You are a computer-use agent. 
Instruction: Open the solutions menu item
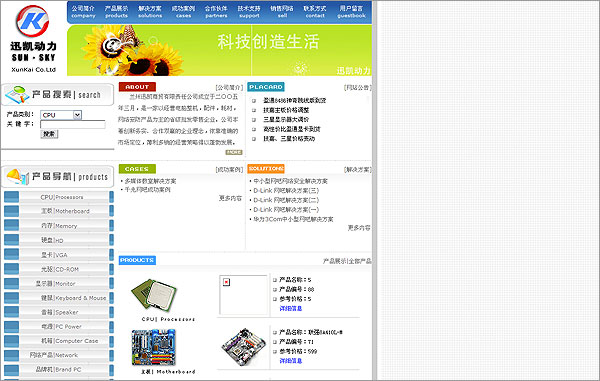(150, 12)
